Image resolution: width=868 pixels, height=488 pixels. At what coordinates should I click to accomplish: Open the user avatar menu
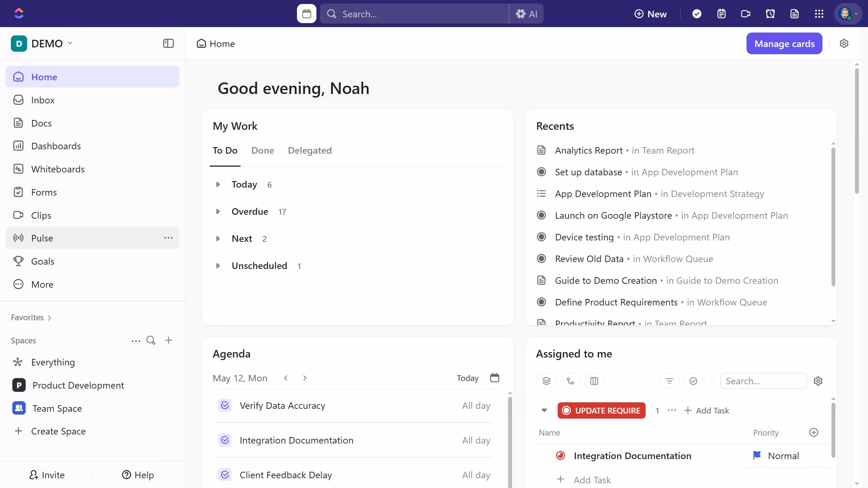[848, 14]
